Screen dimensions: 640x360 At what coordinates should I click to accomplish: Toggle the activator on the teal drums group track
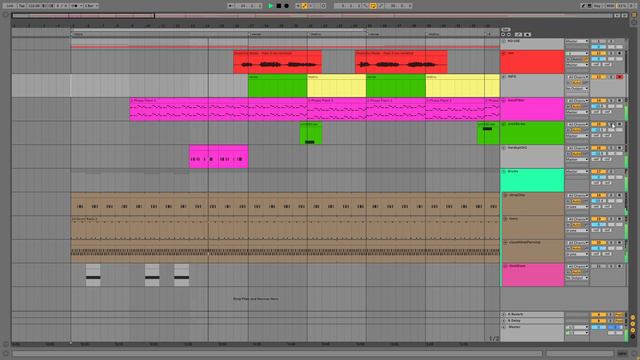tap(598, 172)
